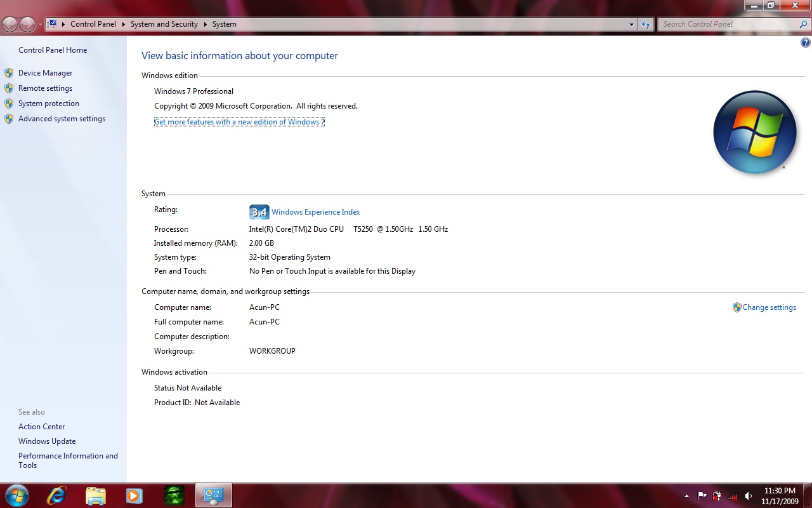
Task: Click Status Not Available text
Action: coord(188,388)
